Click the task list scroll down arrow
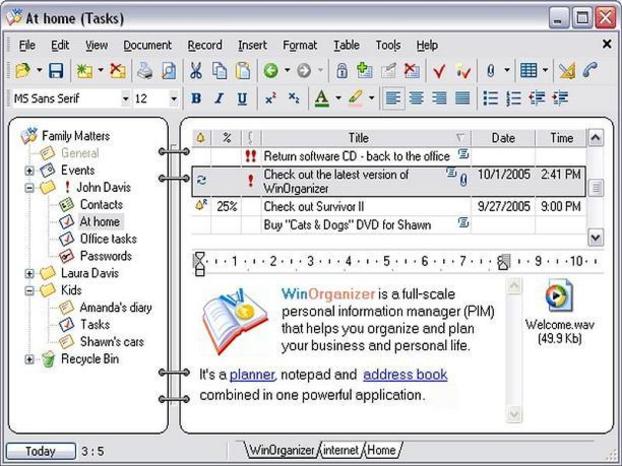The width and height of the screenshot is (622, 466). pyautogui.click(x=595, y=238)
